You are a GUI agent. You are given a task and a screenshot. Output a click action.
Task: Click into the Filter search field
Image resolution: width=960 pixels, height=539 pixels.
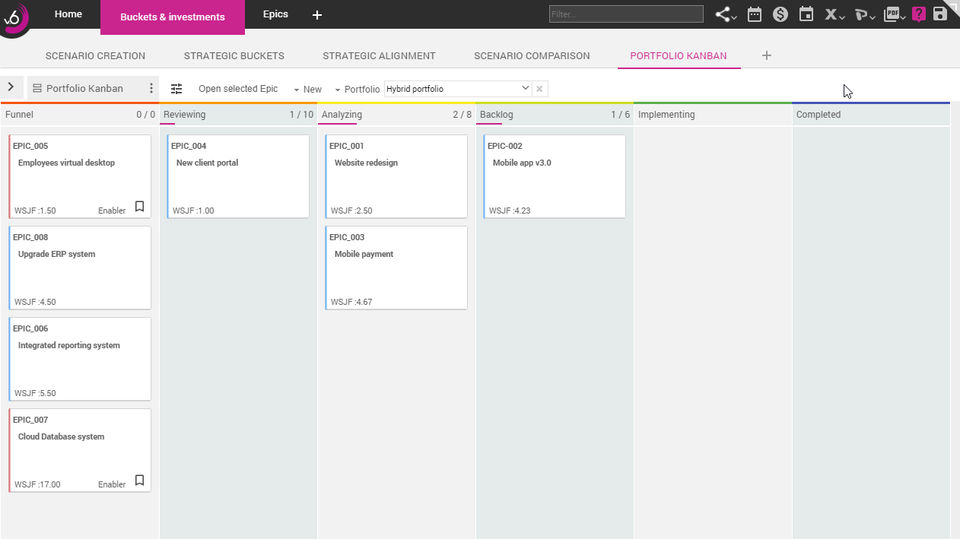(x=626, y=14)
